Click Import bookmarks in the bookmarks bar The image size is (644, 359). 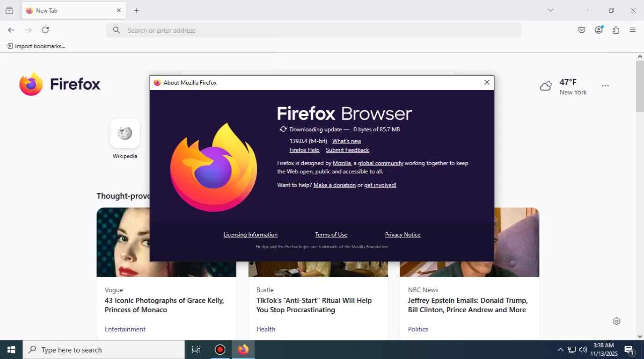pos(36,46)
